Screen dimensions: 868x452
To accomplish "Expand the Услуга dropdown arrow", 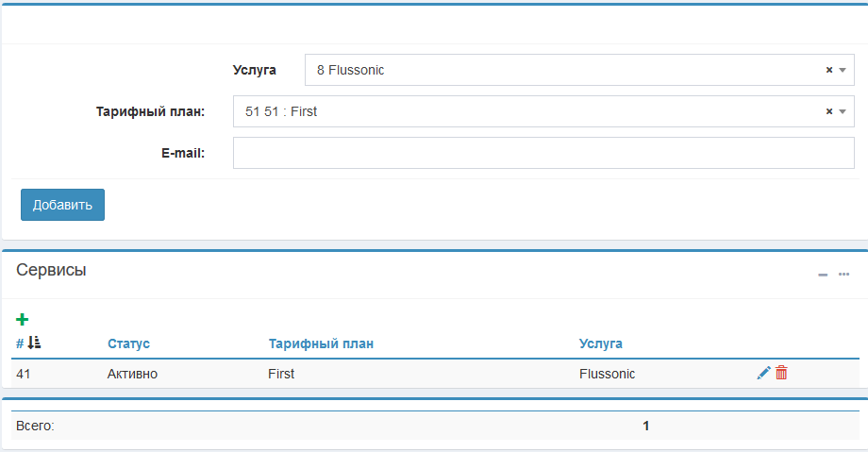I will (843, 70).
